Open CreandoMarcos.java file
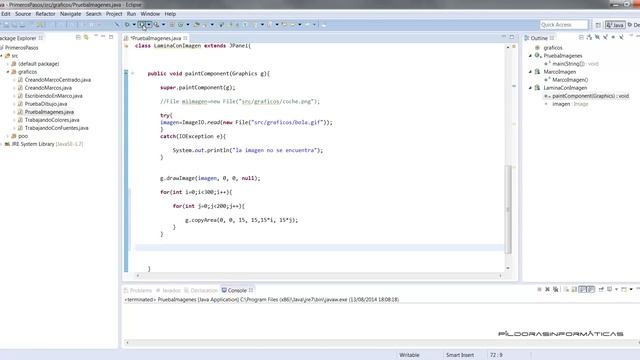 coord(48,88)
